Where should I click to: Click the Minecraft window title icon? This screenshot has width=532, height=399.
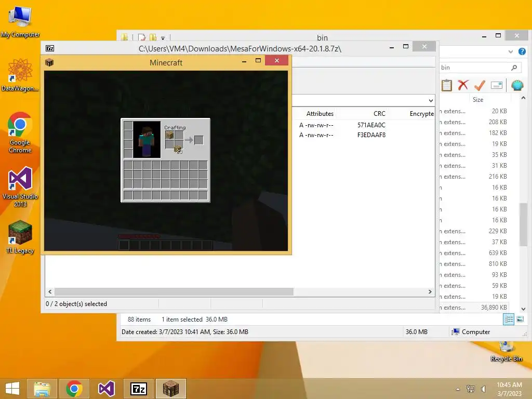click(x=49, y=62)
